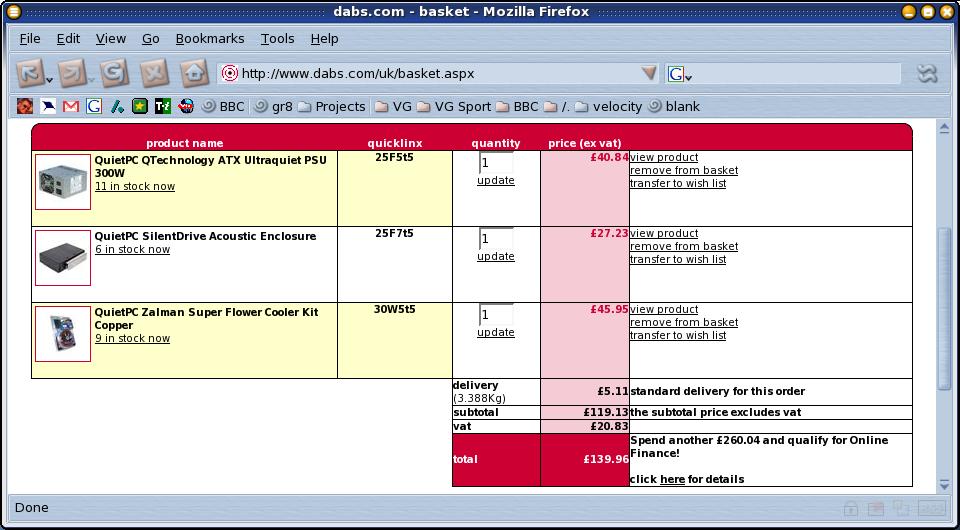Viewport: 960px width, 530px height.
Task: Click the Firefox throbber activity icon
Action: point(926,73)
